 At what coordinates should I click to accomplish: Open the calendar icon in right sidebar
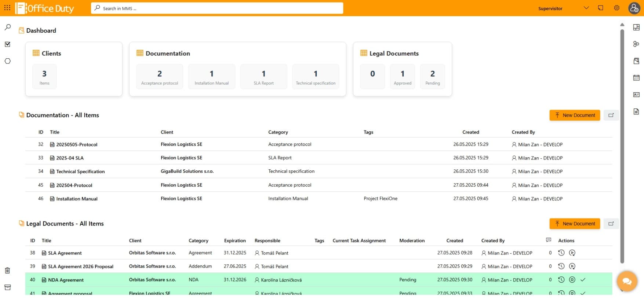(x=636, y=78)
